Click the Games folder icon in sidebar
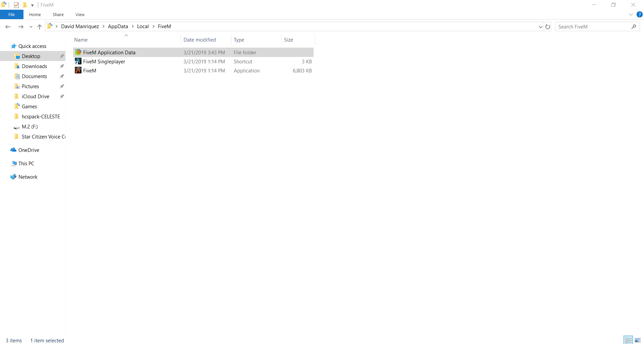The width and height of the screenshot is (644, 344). (x=17, y=106)
